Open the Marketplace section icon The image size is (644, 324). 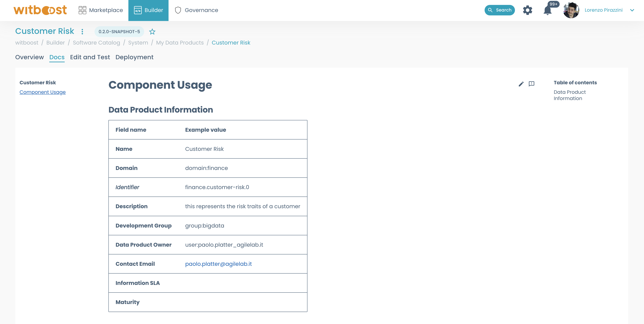point(82,10)
